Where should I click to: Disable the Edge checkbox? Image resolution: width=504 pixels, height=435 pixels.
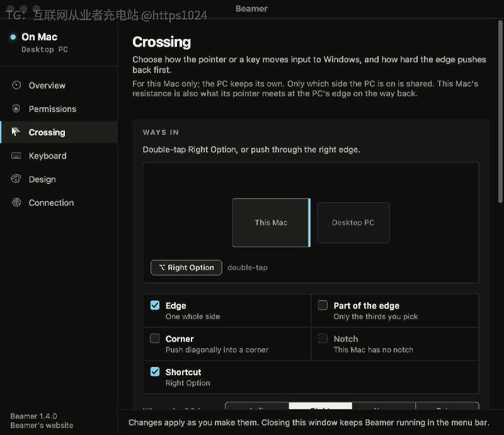click(x=155, y=305)
